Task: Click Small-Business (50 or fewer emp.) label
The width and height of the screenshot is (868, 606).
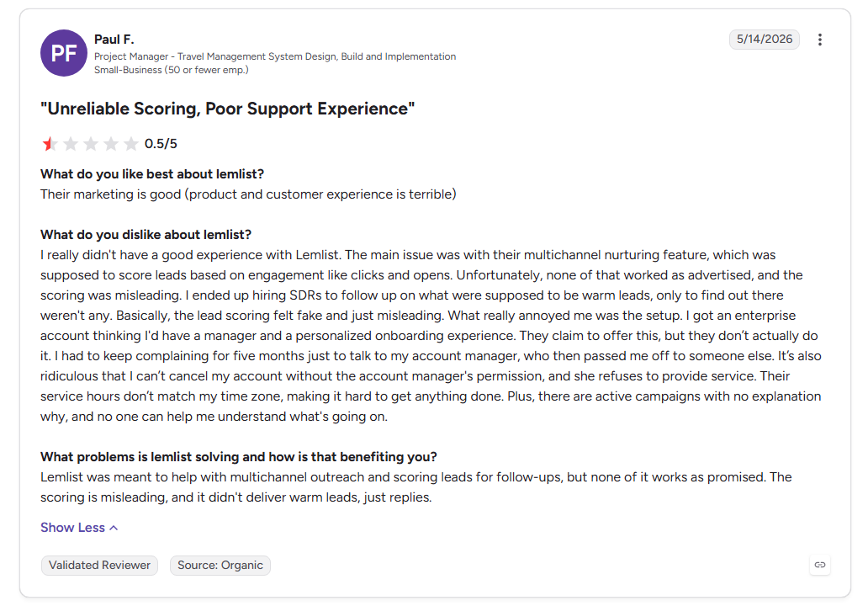Action: click(x=171, y=70)
